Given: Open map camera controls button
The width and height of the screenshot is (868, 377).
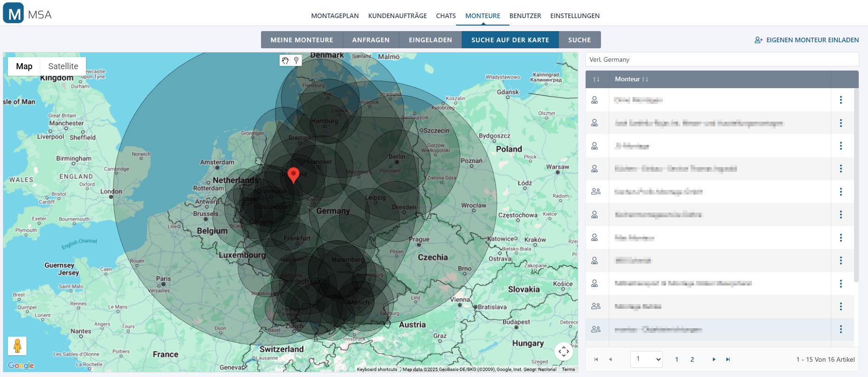Looking at the screenshot, I should tap(563, 351).
